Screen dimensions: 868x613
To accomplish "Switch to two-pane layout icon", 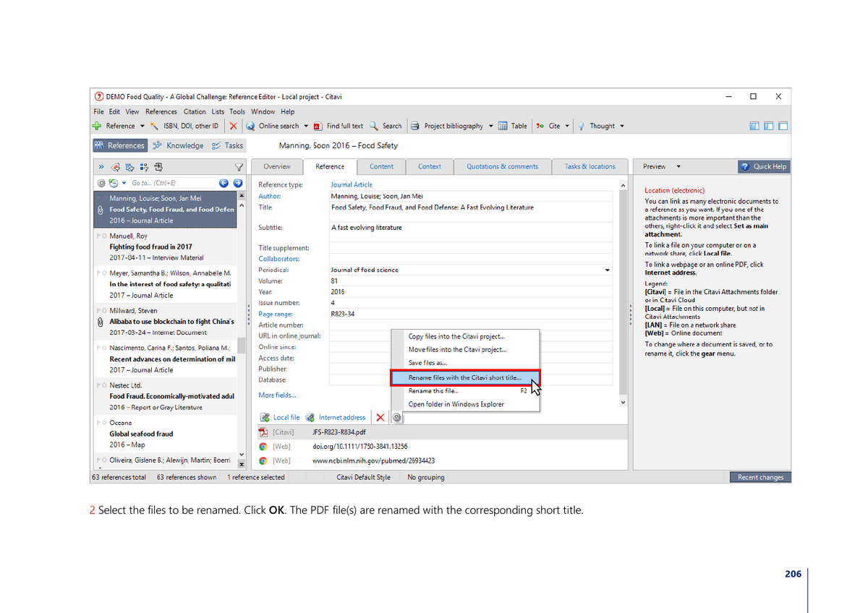I will pyautogui.click(x=769, y=126).
